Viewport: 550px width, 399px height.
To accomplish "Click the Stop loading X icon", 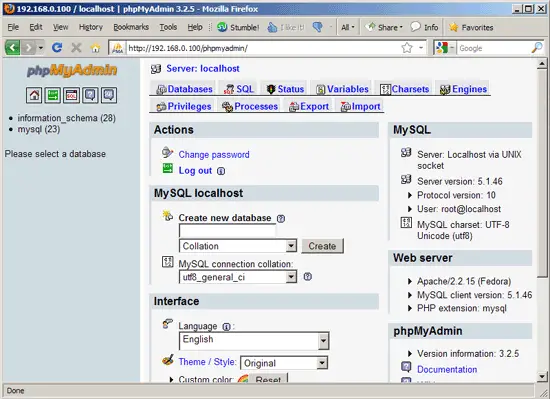I will (x=76, y=47).
